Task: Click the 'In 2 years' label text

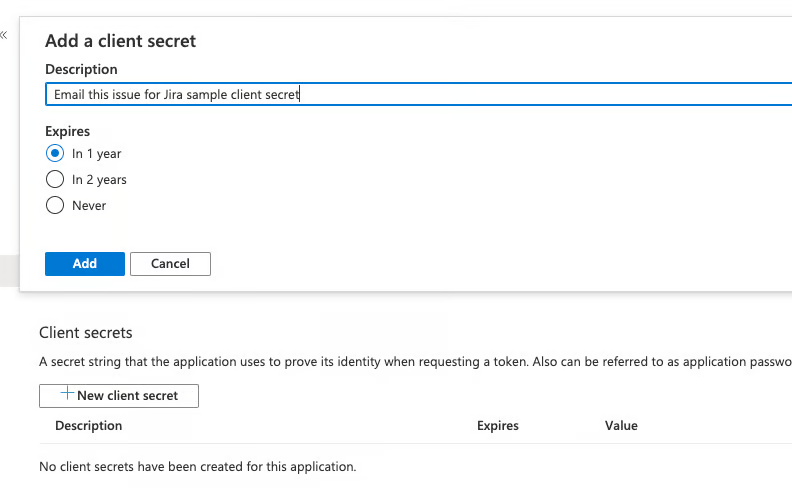Action: [x=99, y=180]
